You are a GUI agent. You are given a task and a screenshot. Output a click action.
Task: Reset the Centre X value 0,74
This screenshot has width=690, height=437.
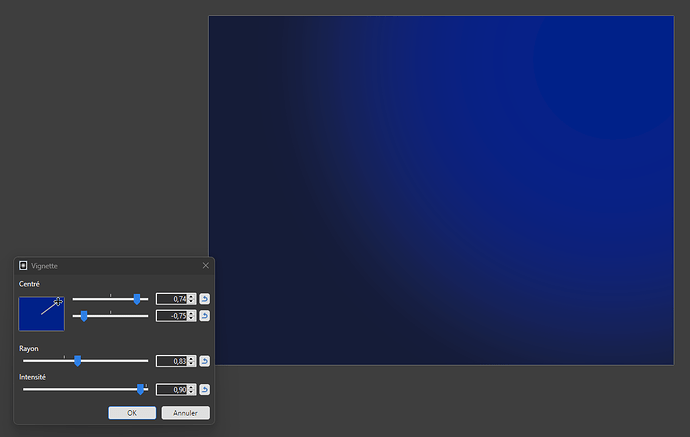pyautogui.click(x=205, y=299)
